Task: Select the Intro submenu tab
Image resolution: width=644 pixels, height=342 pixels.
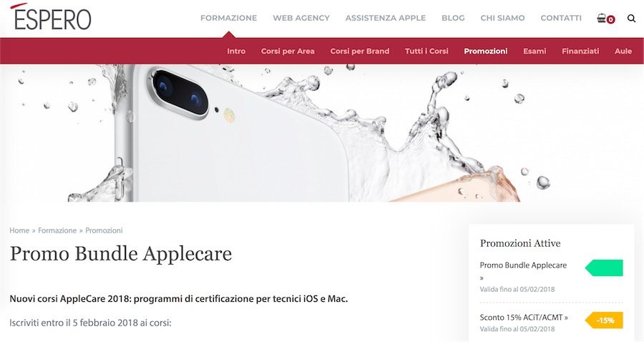Action: pyautogui.click(x=236, y=52)
